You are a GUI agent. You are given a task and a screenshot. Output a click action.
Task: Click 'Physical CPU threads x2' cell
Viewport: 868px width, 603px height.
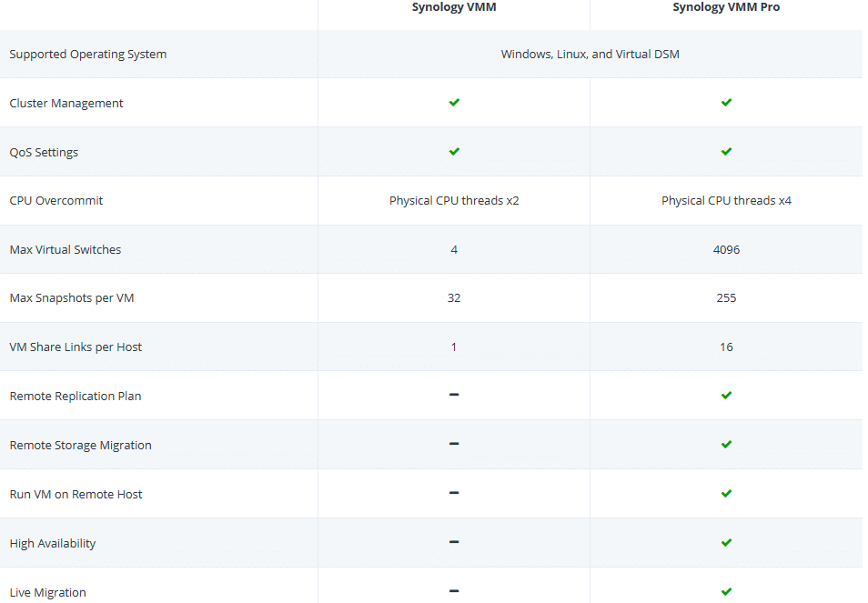[454, 201]
